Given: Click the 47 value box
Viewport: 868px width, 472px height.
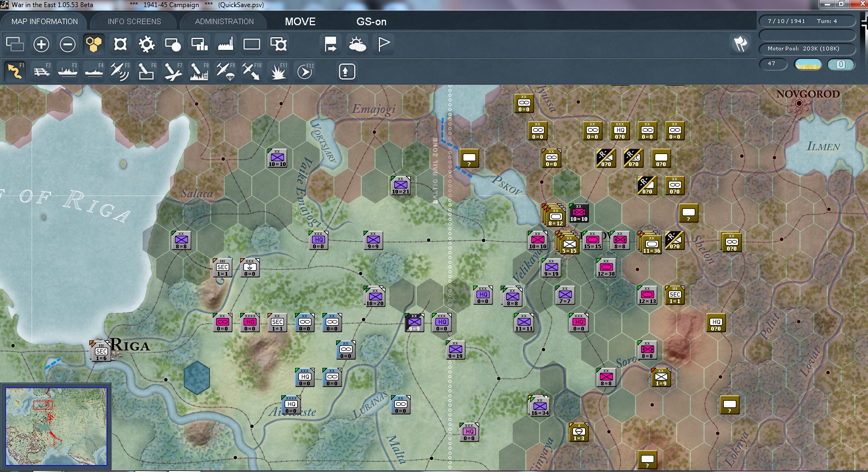Looking at the screenshot, I should tap(773, 64).
